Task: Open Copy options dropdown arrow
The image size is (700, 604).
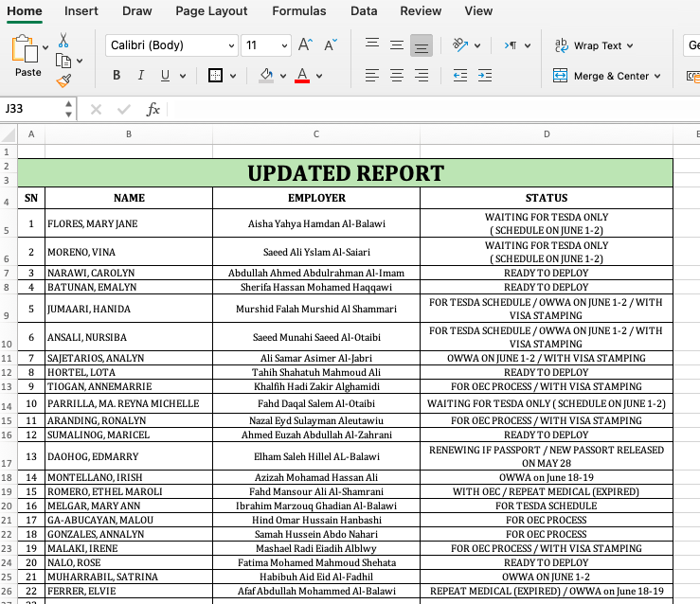Action: click(80, 61)
